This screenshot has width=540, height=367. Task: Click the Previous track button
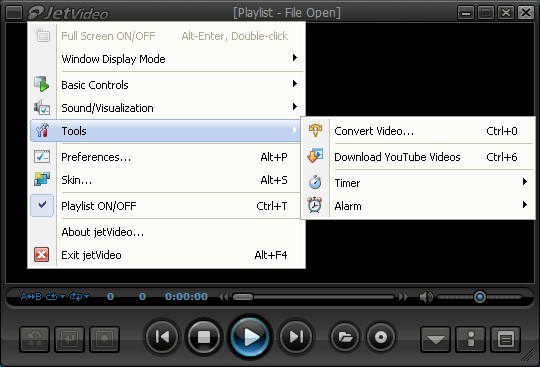tap(162, 337)
